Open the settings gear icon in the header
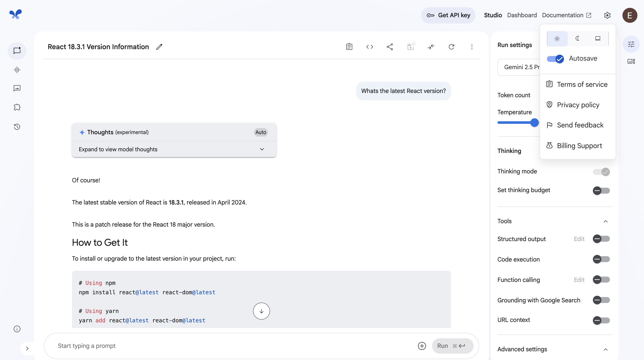Image resolution: width=644 pixels, height=360 pixels. 607,15
